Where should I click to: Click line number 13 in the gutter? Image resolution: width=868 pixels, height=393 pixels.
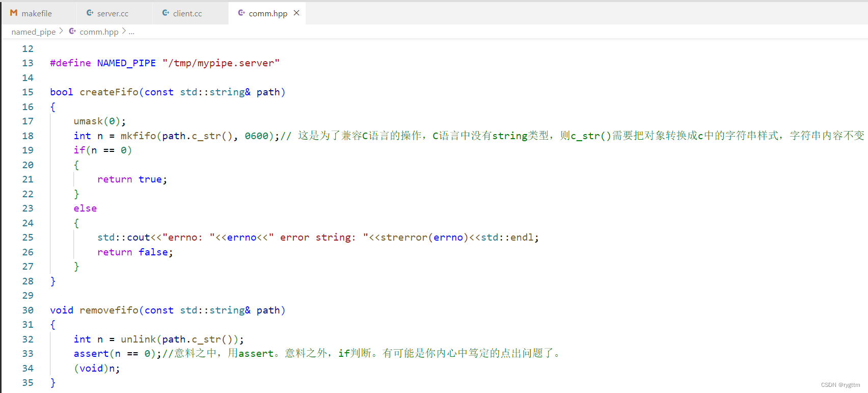[28, 63]
